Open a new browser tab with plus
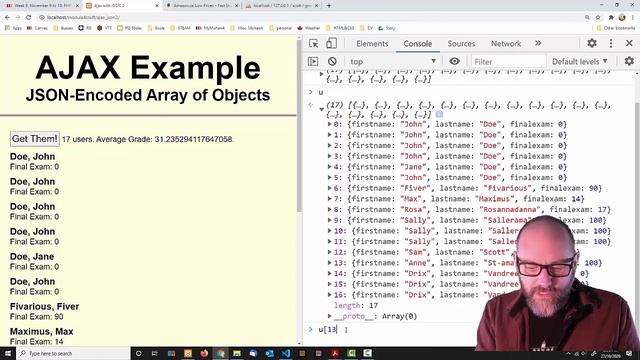 329,6
